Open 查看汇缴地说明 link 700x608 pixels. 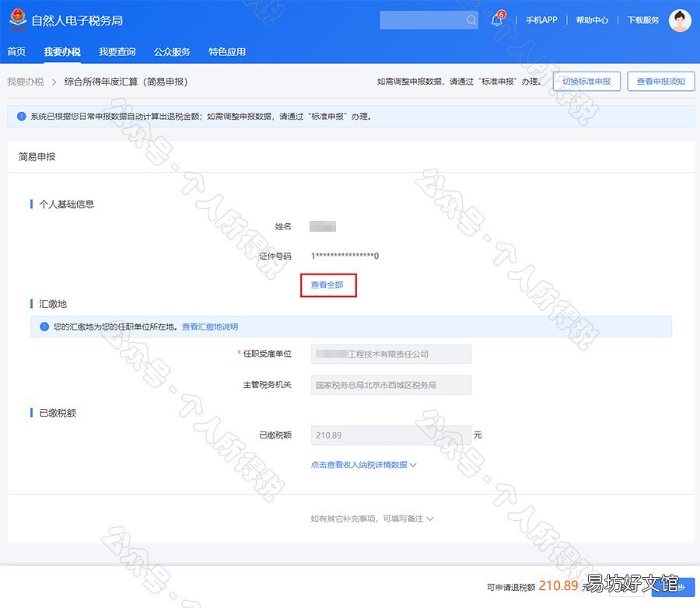tap(210, 327)
